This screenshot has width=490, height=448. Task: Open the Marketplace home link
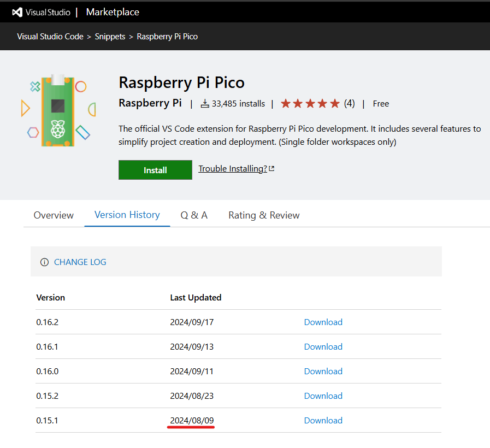[113, 12]
